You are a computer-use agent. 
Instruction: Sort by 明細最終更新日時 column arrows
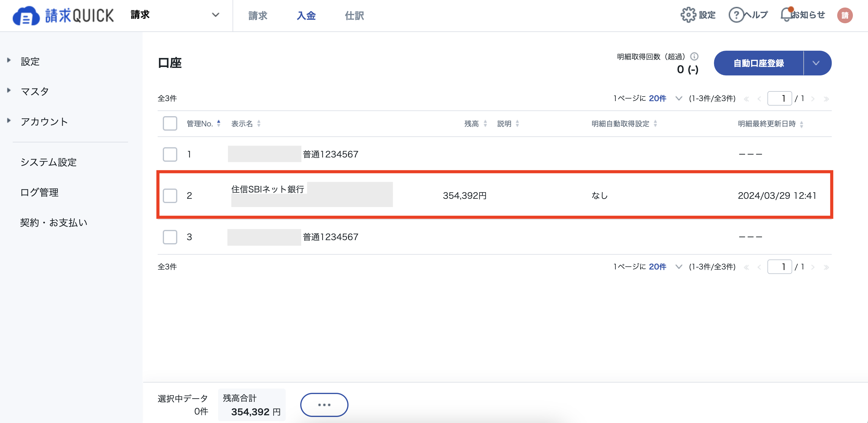pos(802,124)
